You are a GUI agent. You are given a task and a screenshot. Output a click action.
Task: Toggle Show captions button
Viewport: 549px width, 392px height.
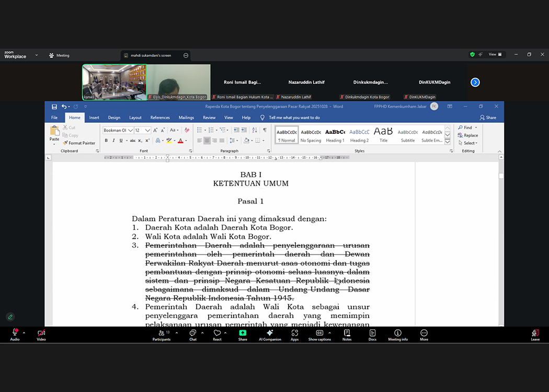[319, 335]
